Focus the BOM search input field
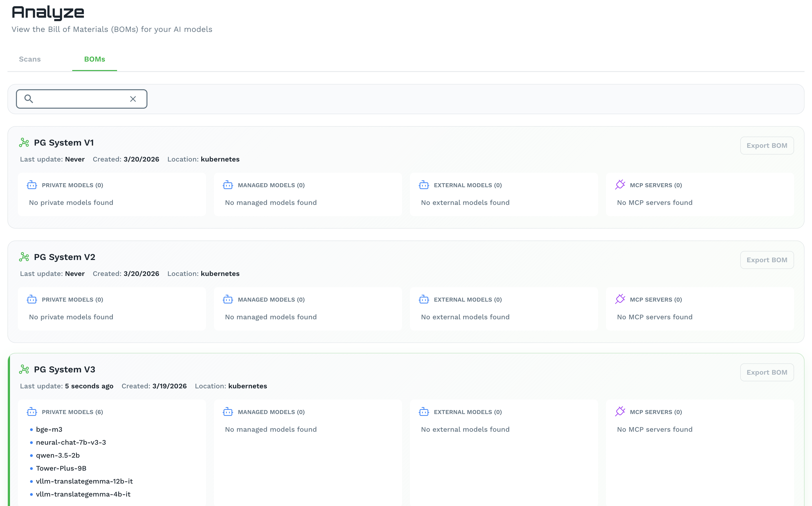812x506 pixels. click(80, 99)
